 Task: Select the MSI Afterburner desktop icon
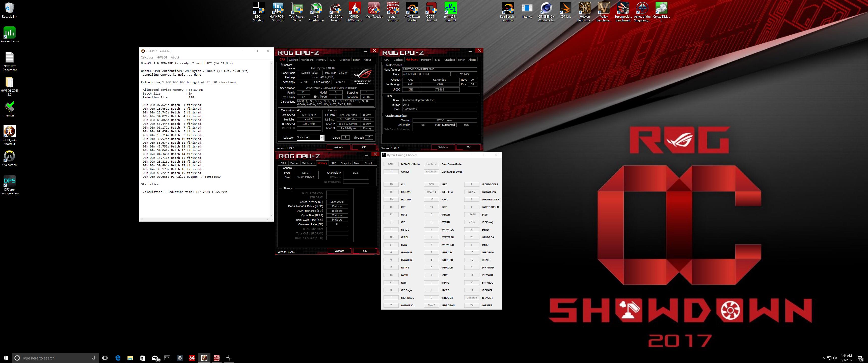[x=316, y=12]
